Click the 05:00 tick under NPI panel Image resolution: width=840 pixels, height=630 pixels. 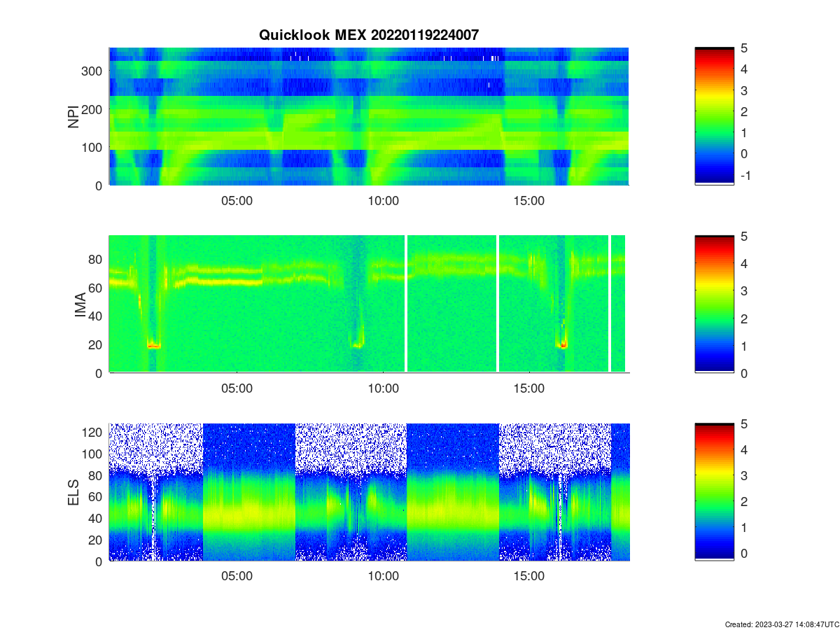237,201
